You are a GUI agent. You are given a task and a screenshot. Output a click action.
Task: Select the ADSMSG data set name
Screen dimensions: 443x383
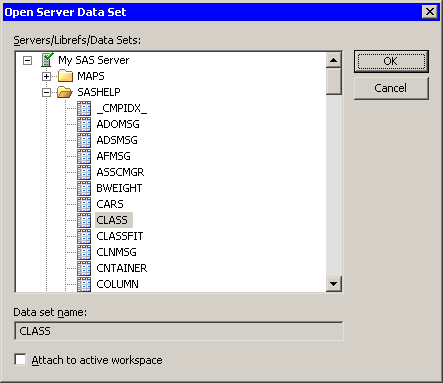point(117,140)
